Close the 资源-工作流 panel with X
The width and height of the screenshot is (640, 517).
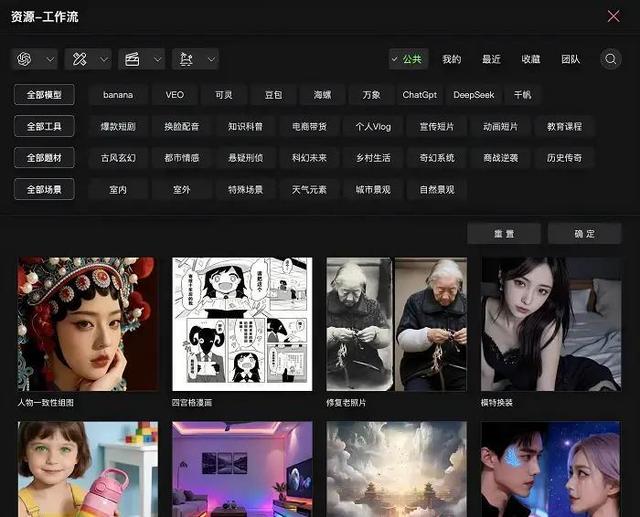[614, 16]
